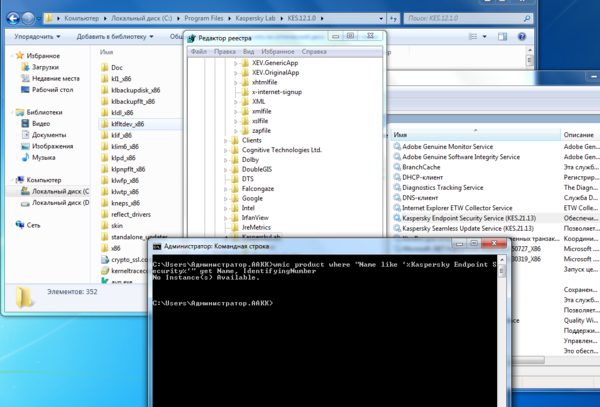The height and width of the screenshot is (407, 600).
Task: Open the Упорядочить dropdown menu
Action: 37,35
